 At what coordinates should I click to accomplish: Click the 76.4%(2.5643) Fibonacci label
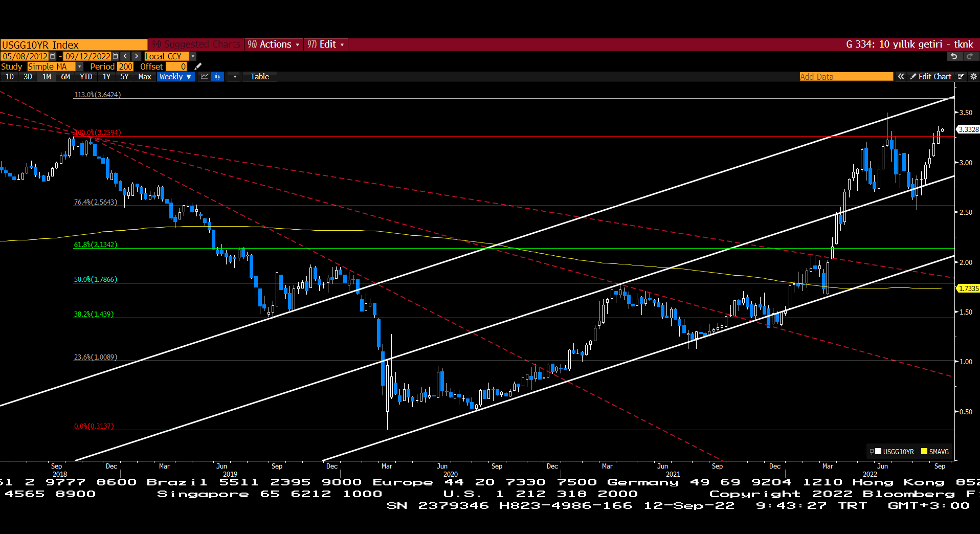tap(96, 202)
